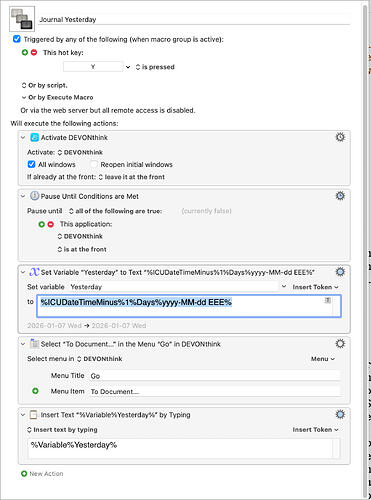The image size is (371, 500).
Task: Change the 'Insert text by typing' option
Action: click(62, 430)
